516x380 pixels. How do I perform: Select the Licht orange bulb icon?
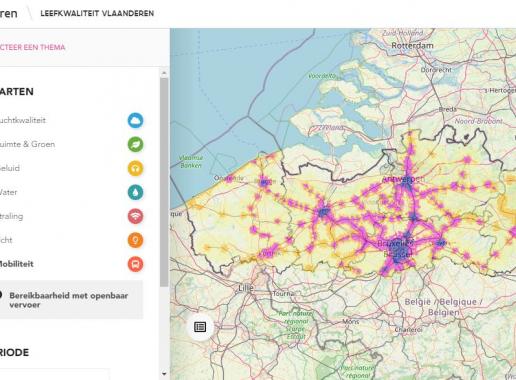135,240
